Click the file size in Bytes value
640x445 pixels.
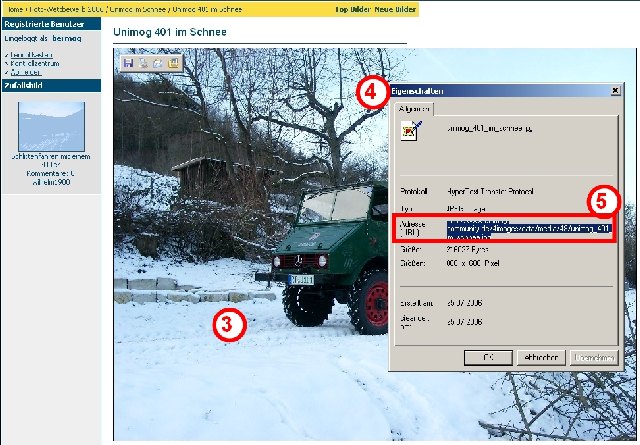pyautogui.click(x=468, y=249)
